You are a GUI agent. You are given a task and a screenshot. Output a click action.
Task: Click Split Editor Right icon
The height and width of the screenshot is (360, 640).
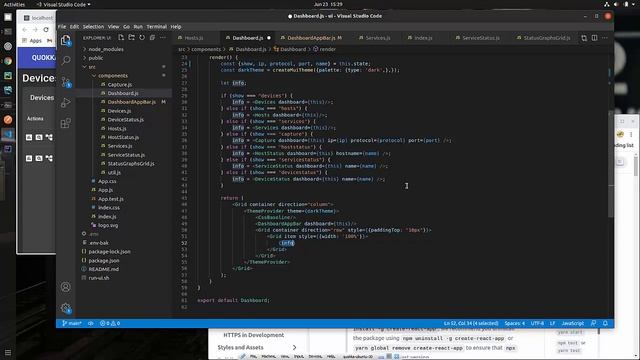(594, 38)
